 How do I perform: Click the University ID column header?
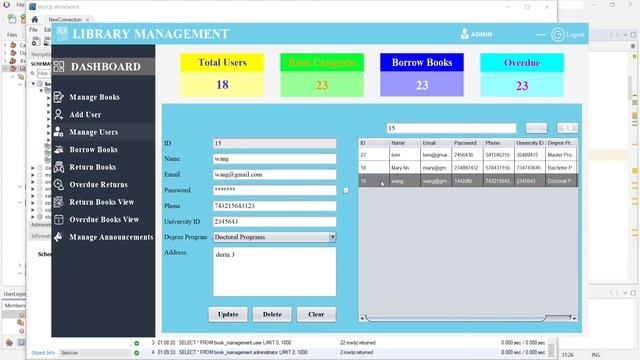coord(530,143)
